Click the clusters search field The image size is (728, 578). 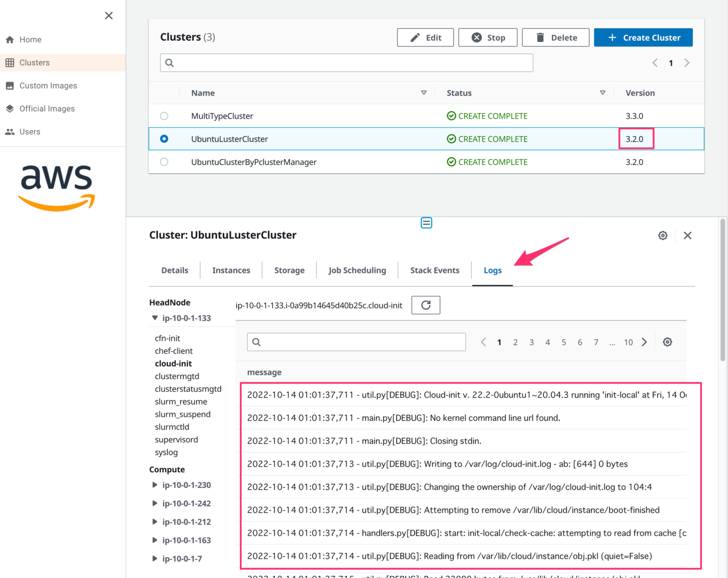coord(346,62)
